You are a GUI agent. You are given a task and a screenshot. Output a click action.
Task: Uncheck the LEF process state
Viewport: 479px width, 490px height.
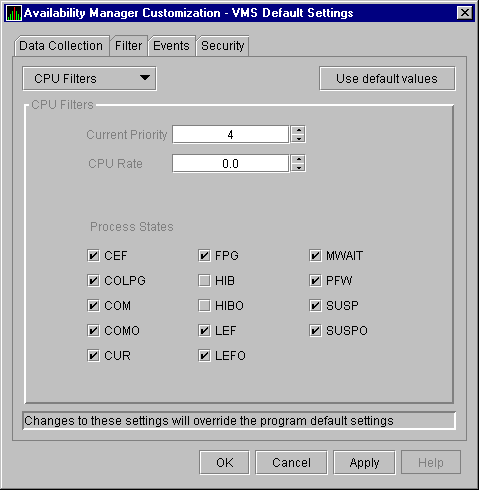click(204, 331)
